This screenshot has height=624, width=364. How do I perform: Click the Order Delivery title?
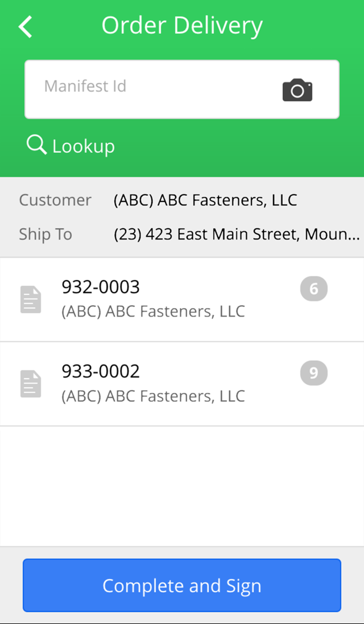click(182, 26)
